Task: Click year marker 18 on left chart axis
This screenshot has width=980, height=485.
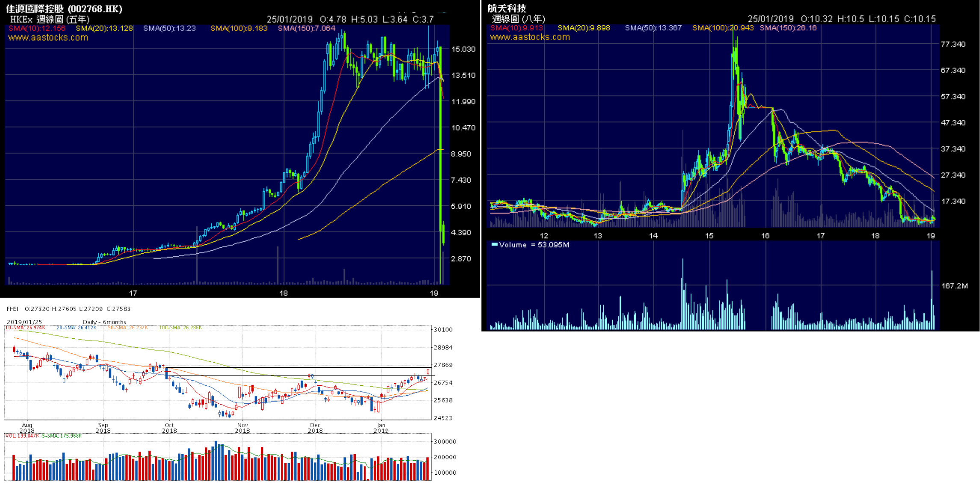Action: pyautogui.click(x=283, y=293)
